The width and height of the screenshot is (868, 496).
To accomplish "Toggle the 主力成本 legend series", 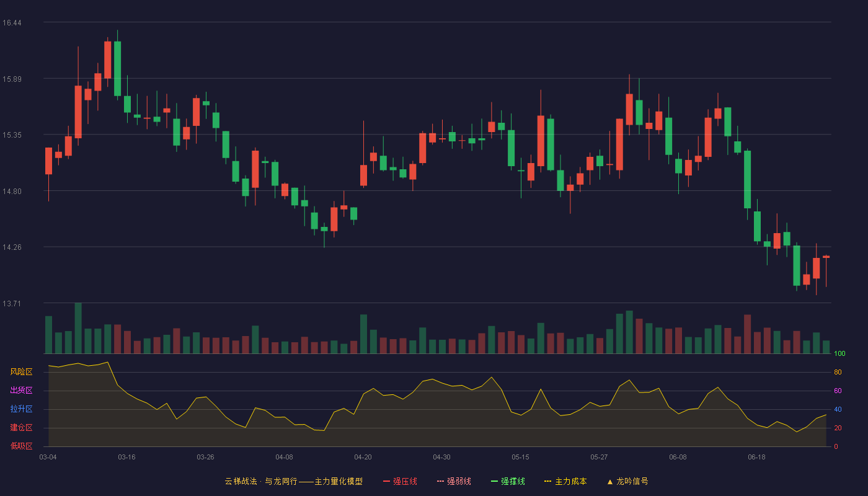I will point(565,481).
